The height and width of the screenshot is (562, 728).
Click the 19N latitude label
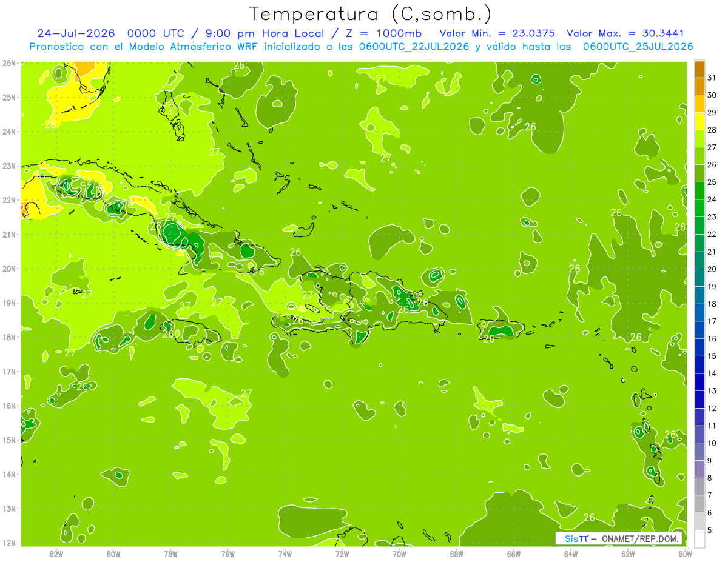[8, 303]
